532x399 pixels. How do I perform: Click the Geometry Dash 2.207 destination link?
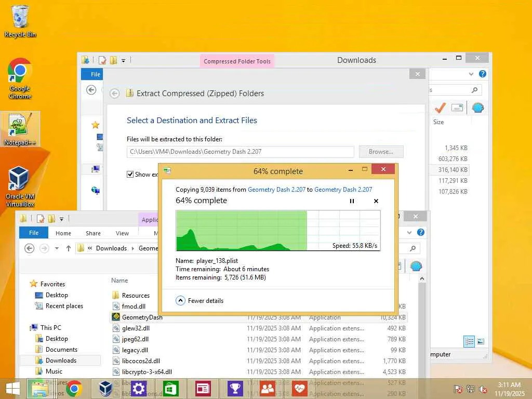(343, 190)
